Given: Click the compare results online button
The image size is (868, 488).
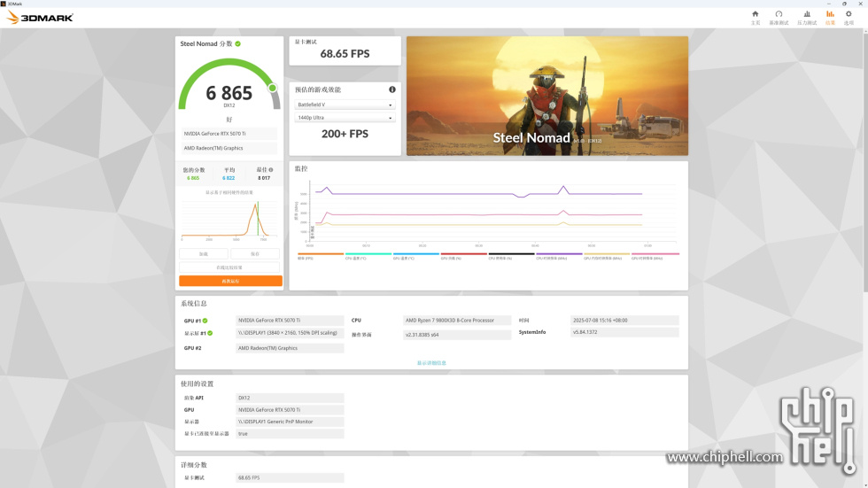Looking at the screenshot, I should click(229, 267).
